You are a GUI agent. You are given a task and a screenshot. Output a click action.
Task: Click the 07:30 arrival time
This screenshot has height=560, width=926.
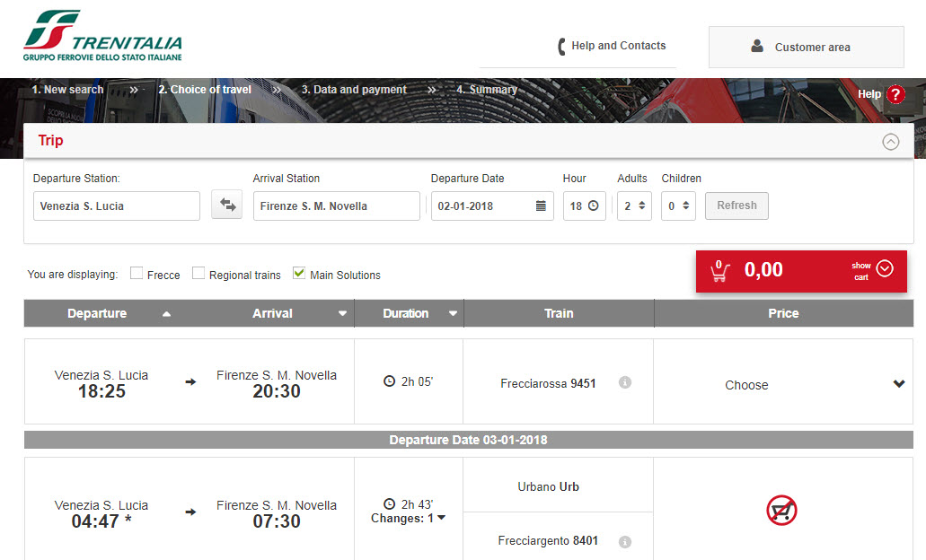tap(277, 521)
